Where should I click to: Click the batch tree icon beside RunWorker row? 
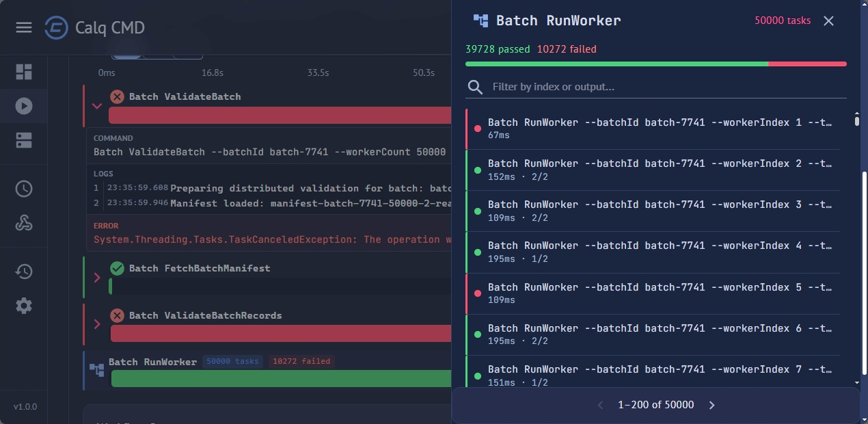[x=97, y=370]
